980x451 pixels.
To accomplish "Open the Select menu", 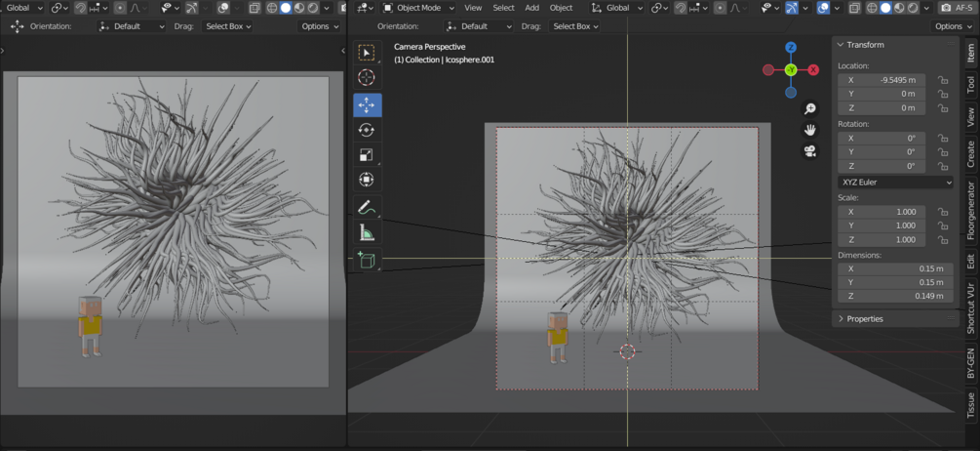I will [x=504, y=8].
